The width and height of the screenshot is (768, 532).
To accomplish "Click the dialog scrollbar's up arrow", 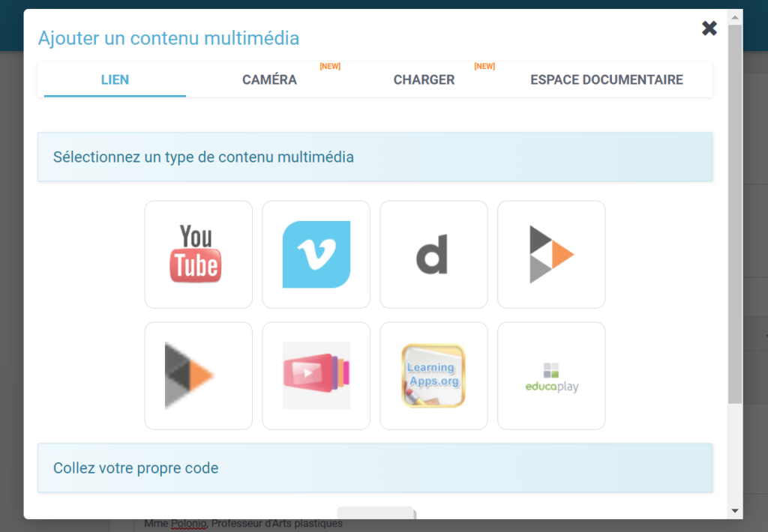I will (735, 16).
